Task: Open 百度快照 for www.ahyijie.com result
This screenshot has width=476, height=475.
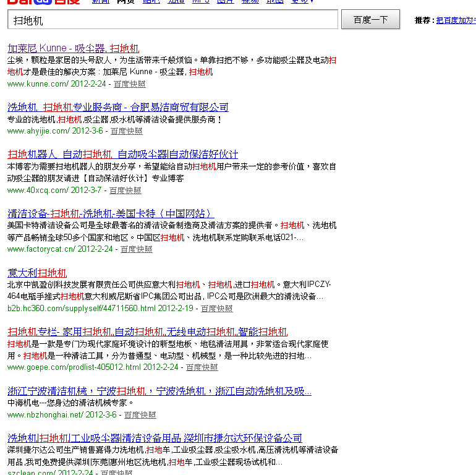Action: (127, 131)
